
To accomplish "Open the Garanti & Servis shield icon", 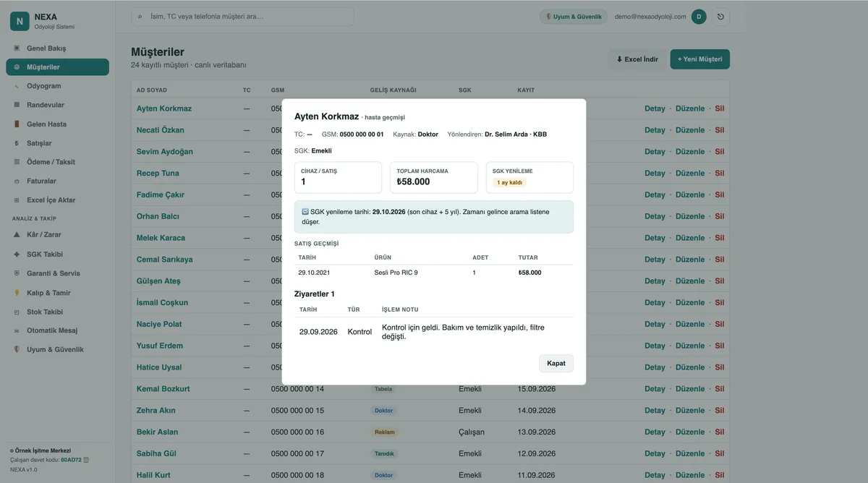I will point(17,273).
